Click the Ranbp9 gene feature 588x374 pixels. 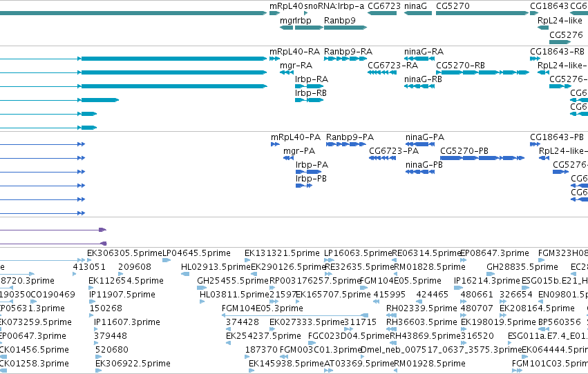(345, 28)
